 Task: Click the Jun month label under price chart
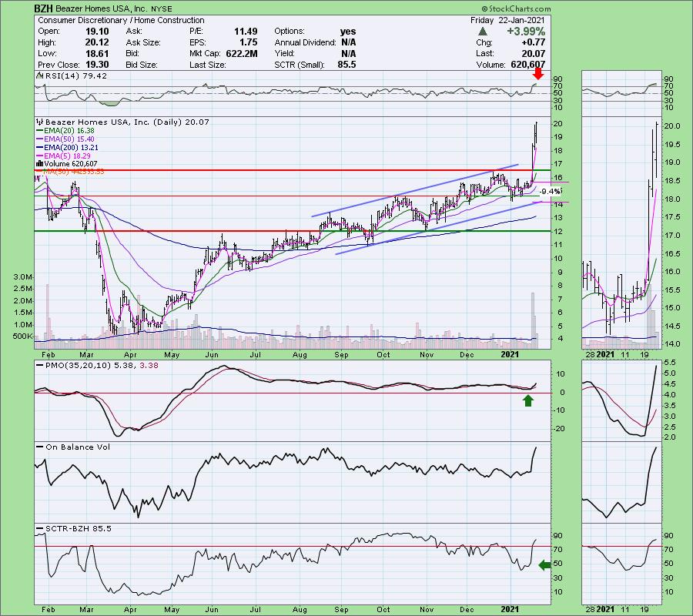coord(212,355)
